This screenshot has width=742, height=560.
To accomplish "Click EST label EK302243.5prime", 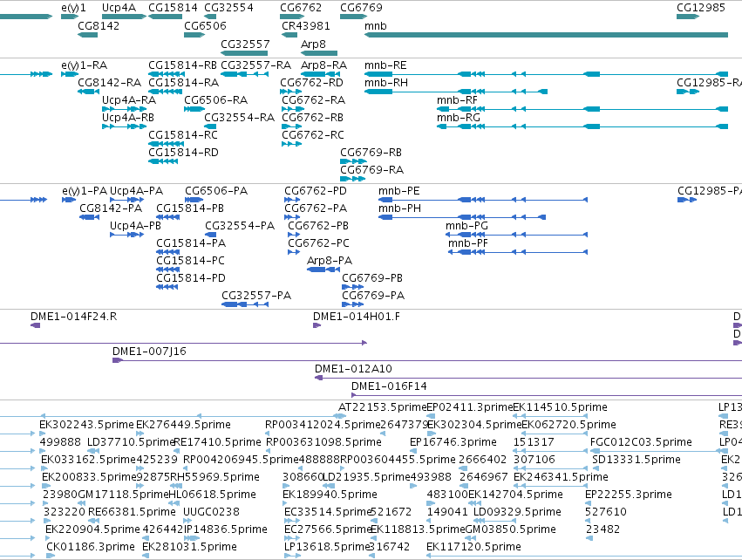I will 86,425.
